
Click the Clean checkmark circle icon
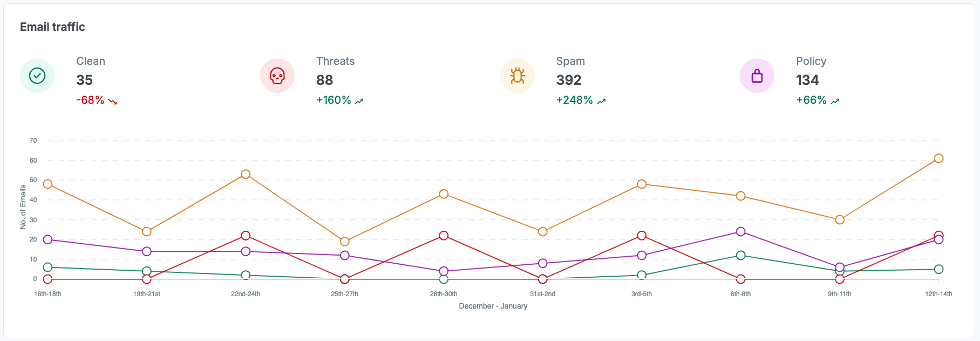(37, 76)
